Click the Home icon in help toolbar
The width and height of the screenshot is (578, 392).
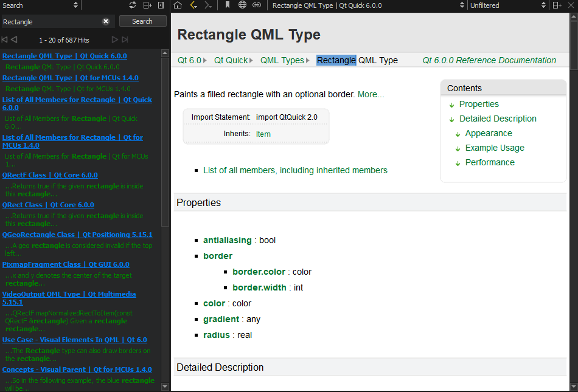click(x=178, y=5)
